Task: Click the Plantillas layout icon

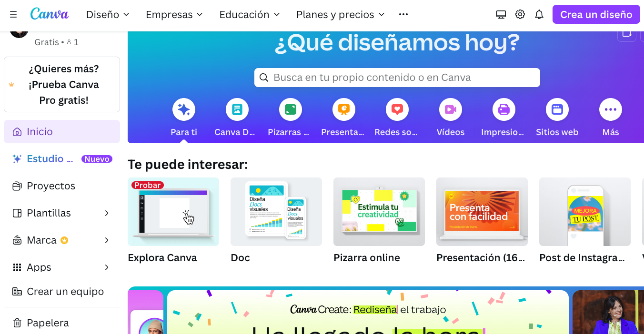Action: [x=17, y=213]
